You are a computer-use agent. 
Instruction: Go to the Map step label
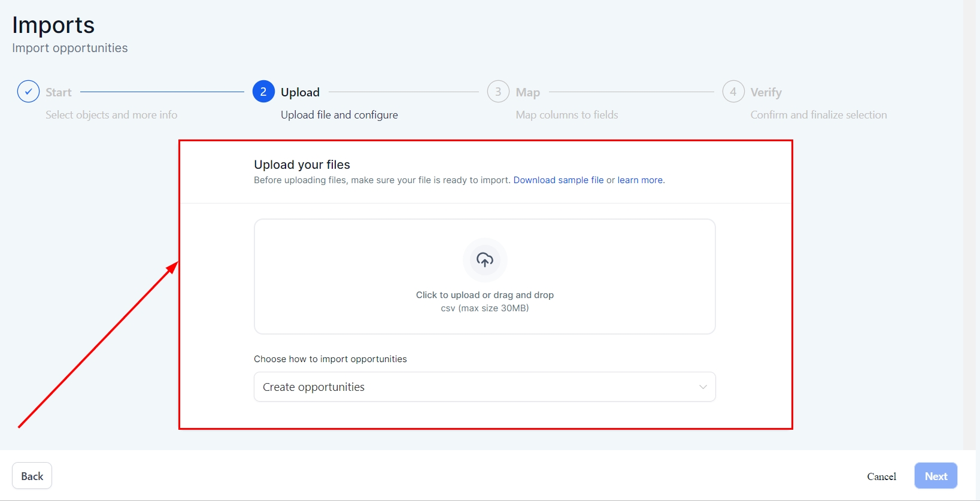click(x=528, y=92)
